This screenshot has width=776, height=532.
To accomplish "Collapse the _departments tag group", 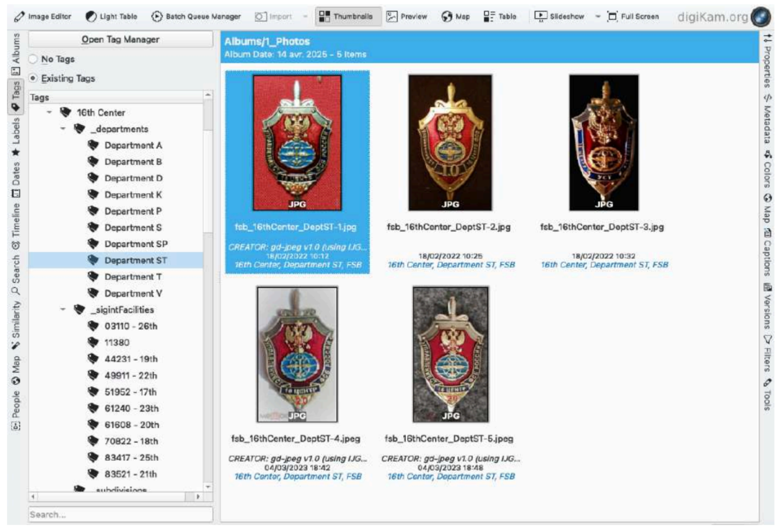I will [x=63, y=129].
